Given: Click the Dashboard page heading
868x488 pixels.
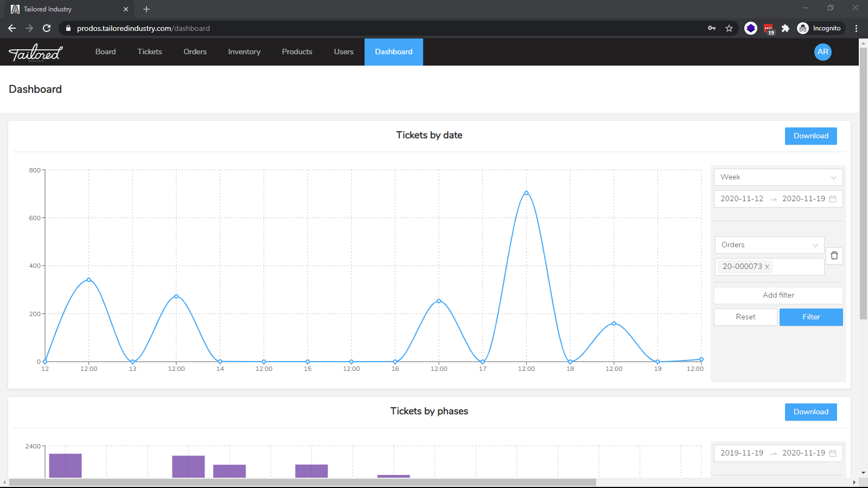Looking at the screenshot, I should (35, 89).
